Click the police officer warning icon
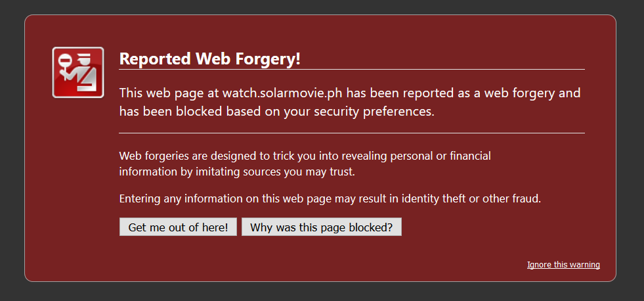The image size is (644, 301). [x=78, y=72]
